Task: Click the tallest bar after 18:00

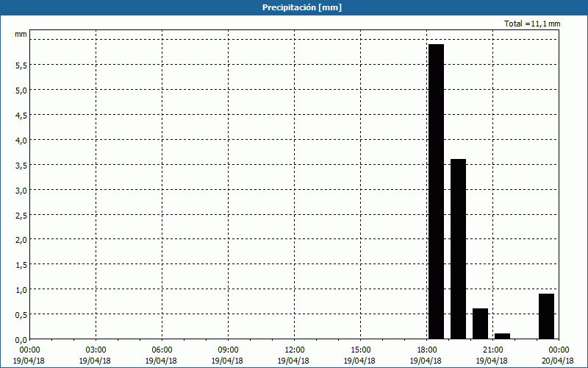Action: (x=436, y=191)
